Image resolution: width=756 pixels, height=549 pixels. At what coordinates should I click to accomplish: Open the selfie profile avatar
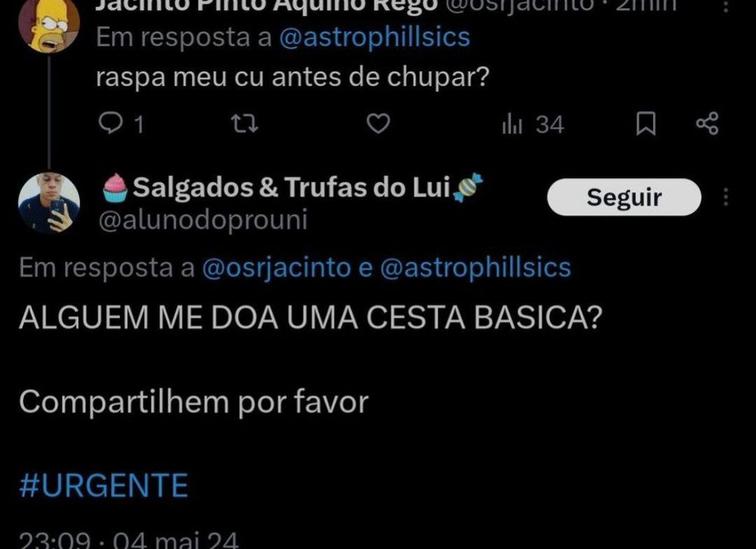click(x=48, y=203)
